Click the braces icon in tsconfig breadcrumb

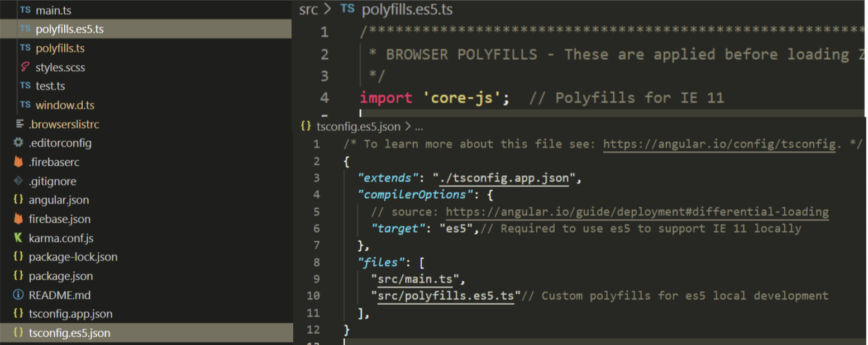tap(306, 127)
